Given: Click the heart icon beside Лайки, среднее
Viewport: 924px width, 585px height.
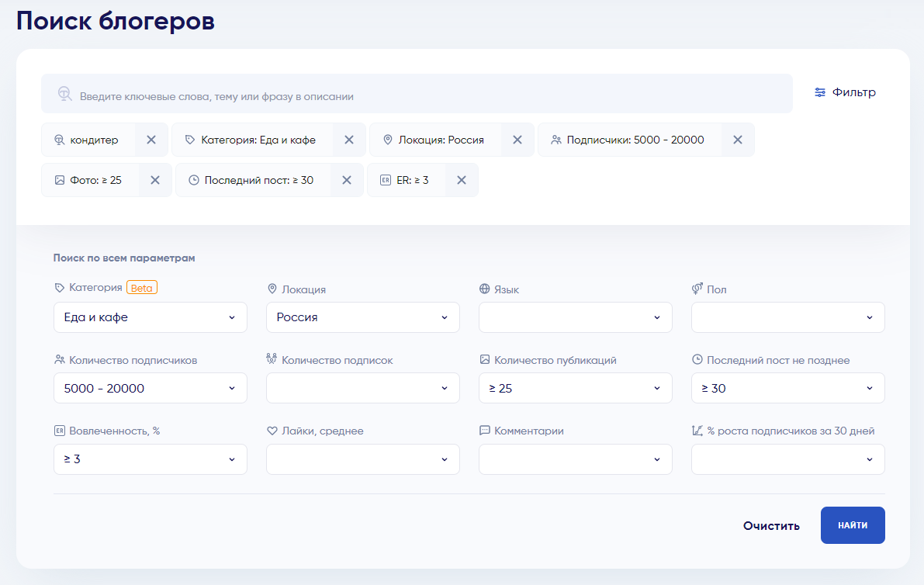Looking at the screenshot, I should [272, 431].
